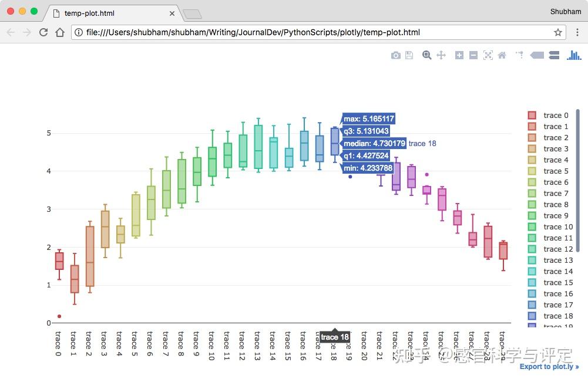Enable show closest data on hover

[x=537, y=55]
